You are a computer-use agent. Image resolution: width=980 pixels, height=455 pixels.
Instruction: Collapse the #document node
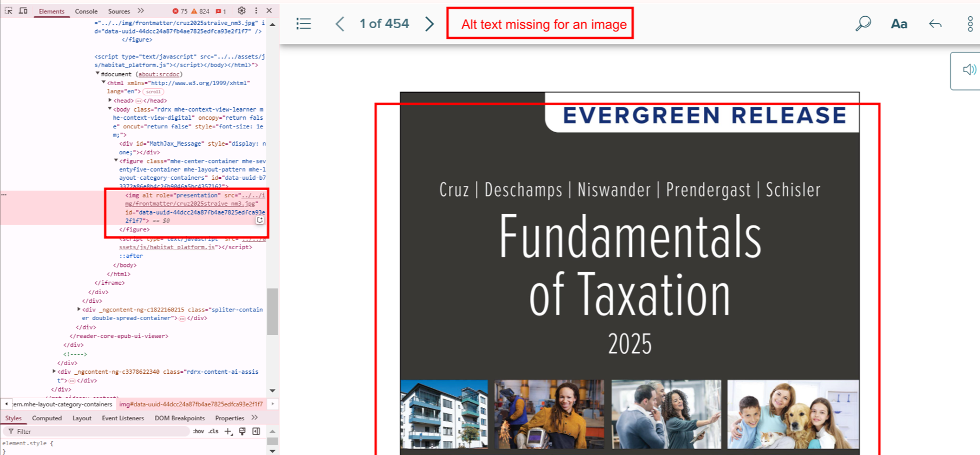pos(97,74)
